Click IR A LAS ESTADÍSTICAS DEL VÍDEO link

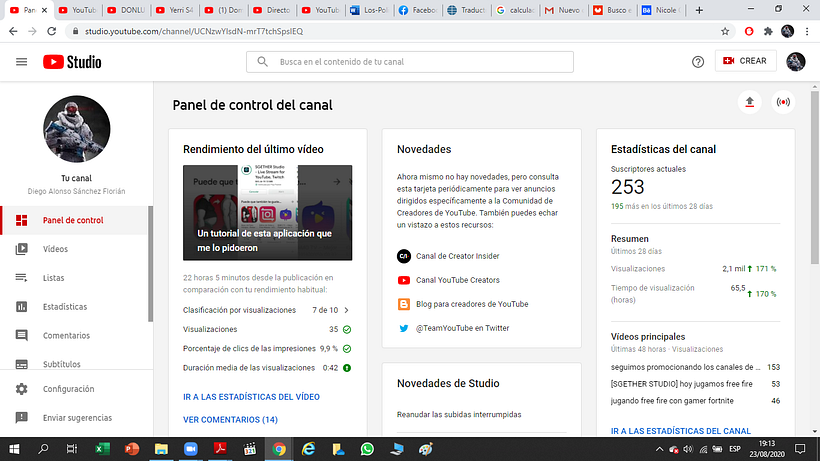click(x=251, y=397)
